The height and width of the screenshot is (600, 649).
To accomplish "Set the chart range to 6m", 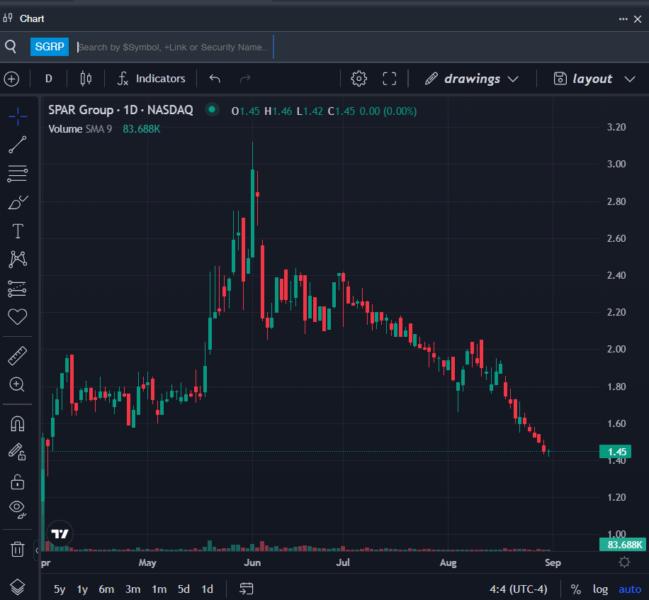I will [106, 589].
